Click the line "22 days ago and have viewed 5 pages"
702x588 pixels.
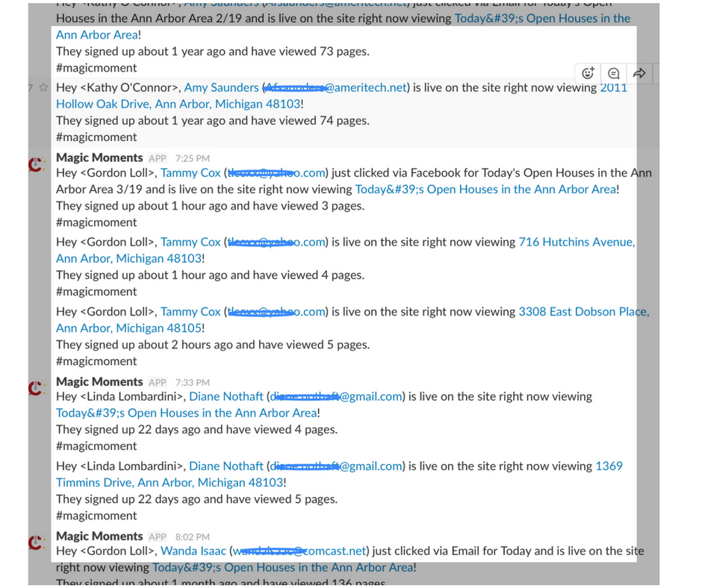pyautogui.click(x=197, y=499)
